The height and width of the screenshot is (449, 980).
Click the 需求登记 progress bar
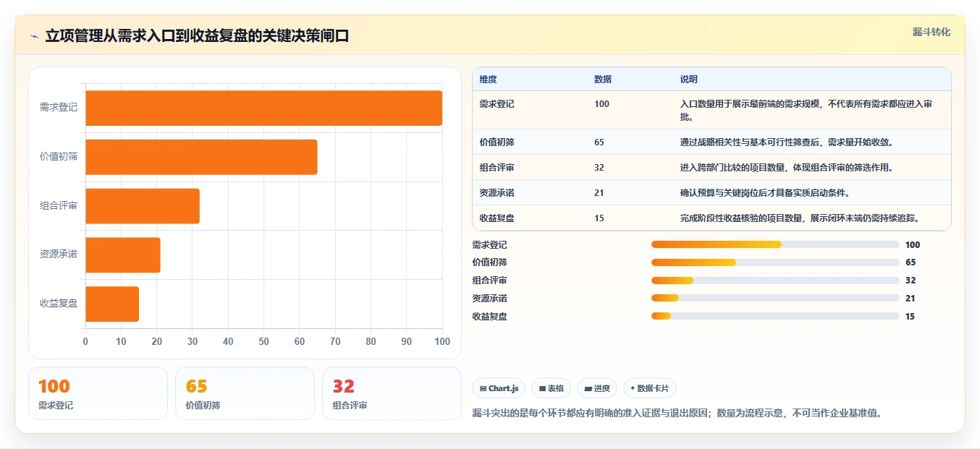(x=775, y=244)
